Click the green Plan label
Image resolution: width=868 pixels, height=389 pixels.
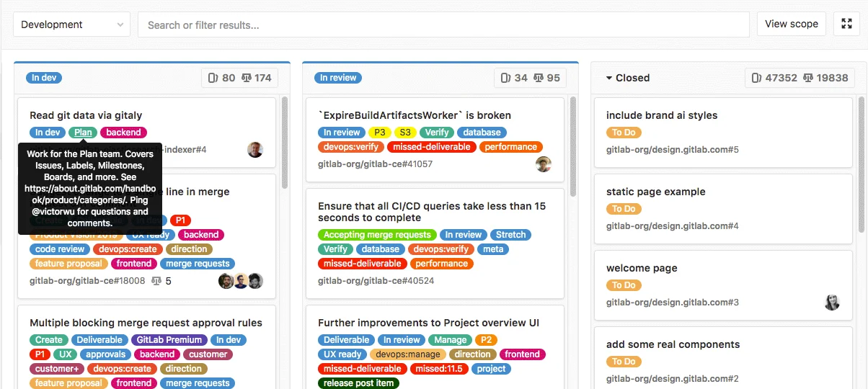[83, 133]
